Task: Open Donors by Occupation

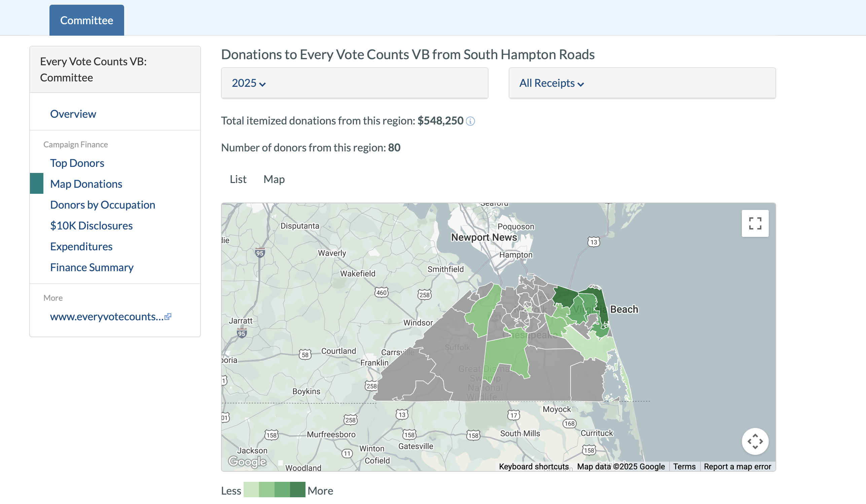Action: point(102,205)
